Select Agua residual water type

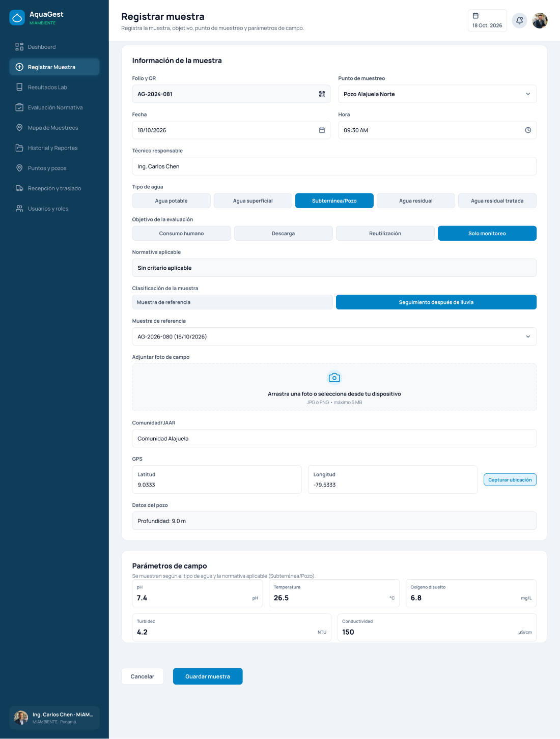[416, 201]
